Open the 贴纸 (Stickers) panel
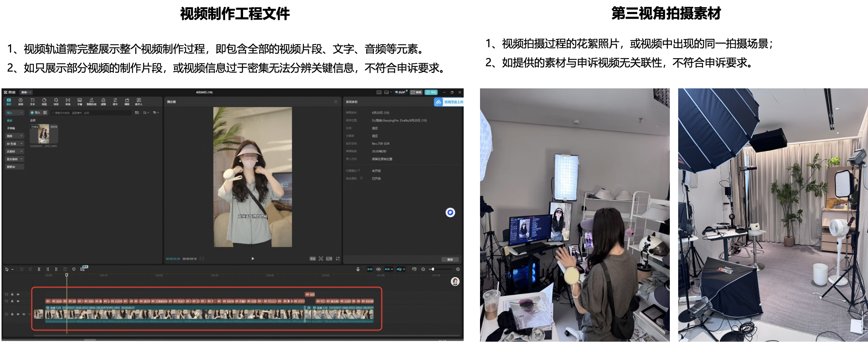This screenshot has width=868, height=342. point(44,101)
